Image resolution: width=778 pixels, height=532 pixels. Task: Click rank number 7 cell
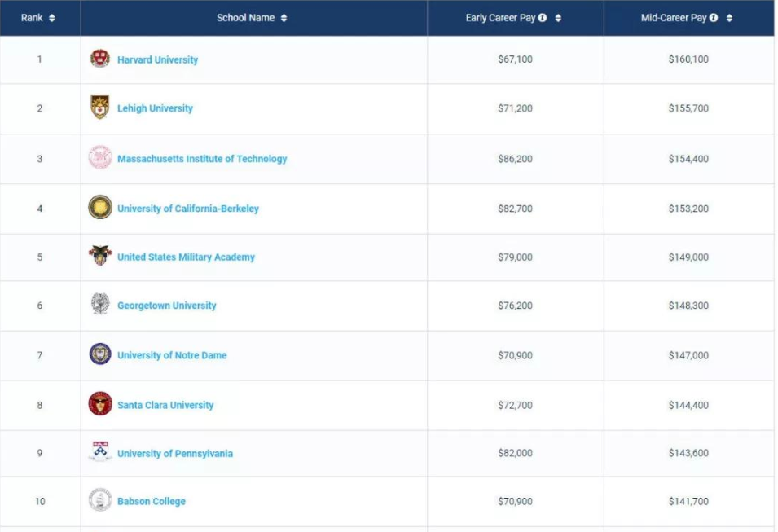(x=40, y=355)
